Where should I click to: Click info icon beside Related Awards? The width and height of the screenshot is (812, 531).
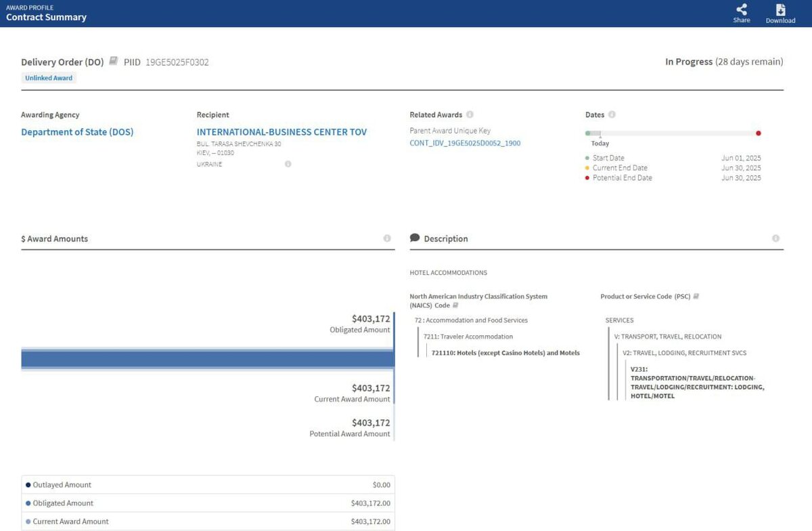(x=470, y=114)
